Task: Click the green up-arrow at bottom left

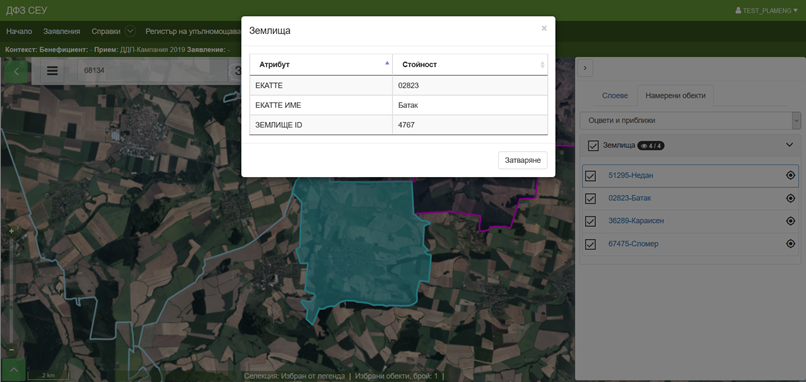Action: pos(13,369)
